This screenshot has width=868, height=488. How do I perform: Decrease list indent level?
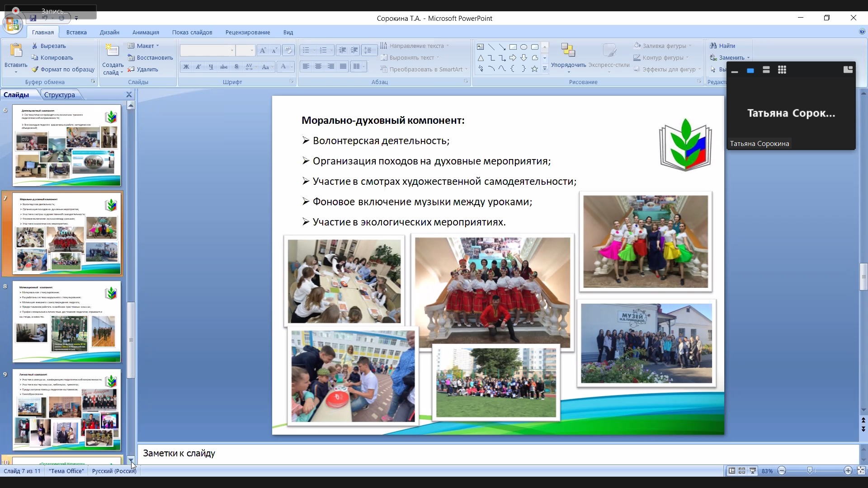(343, 50)
